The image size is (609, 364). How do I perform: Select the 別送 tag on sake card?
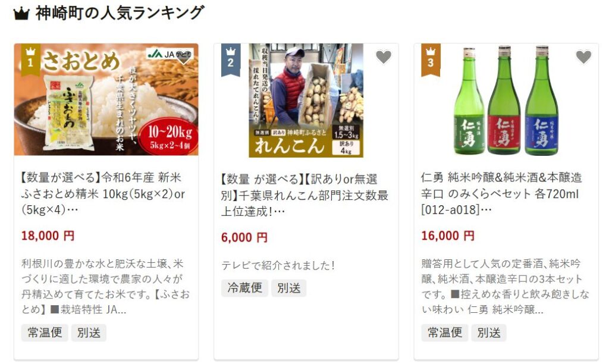point(489,332)
